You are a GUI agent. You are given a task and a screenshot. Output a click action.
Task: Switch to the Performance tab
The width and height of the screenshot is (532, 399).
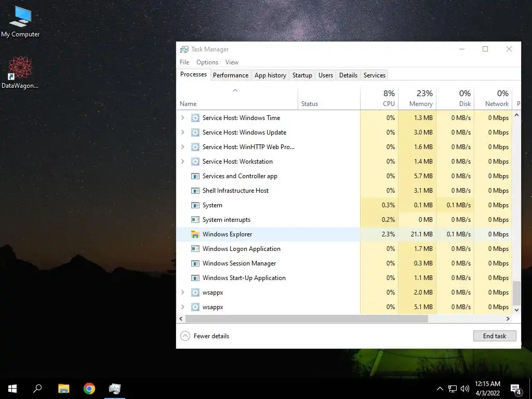[230, 75]
